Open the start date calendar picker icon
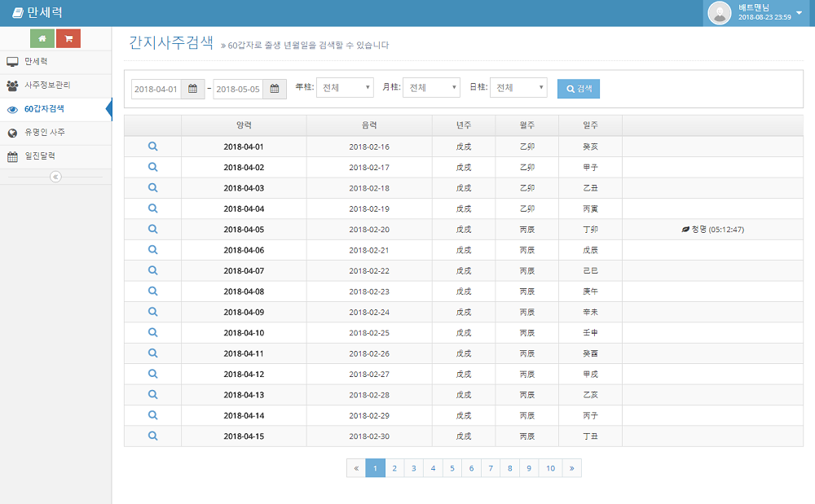Screen dimensions: 815x504 (x=192, y=89)
